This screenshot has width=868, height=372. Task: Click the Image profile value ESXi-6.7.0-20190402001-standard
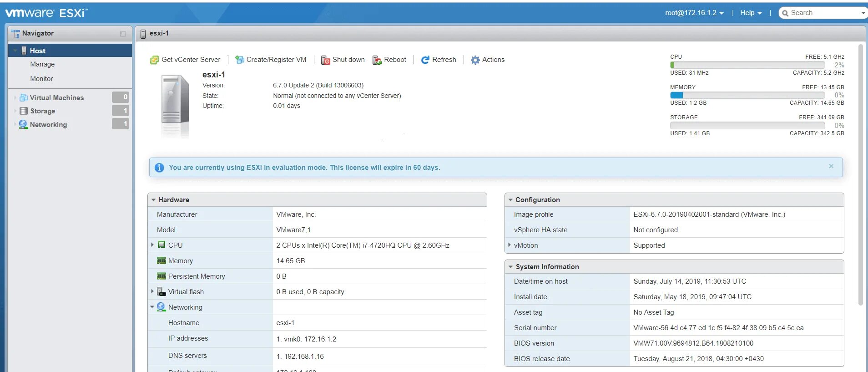point(709,214)
